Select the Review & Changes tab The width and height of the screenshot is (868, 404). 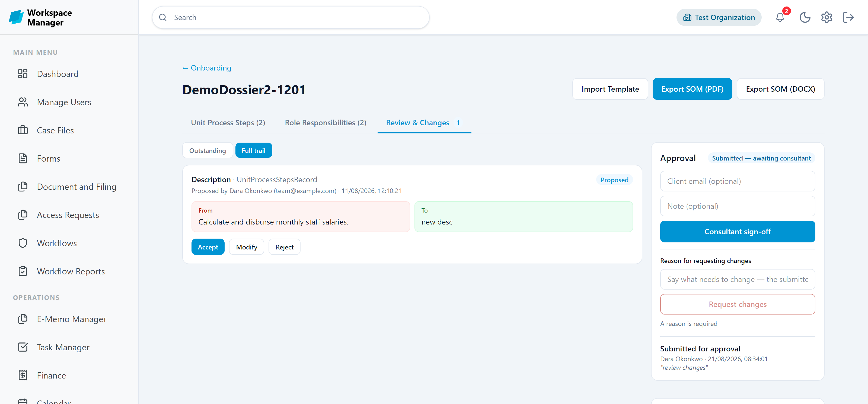(x=424, y=123)
